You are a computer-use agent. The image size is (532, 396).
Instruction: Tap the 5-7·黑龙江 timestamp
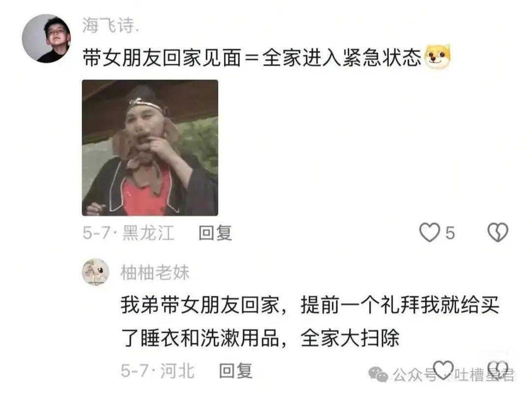[128, 233]
